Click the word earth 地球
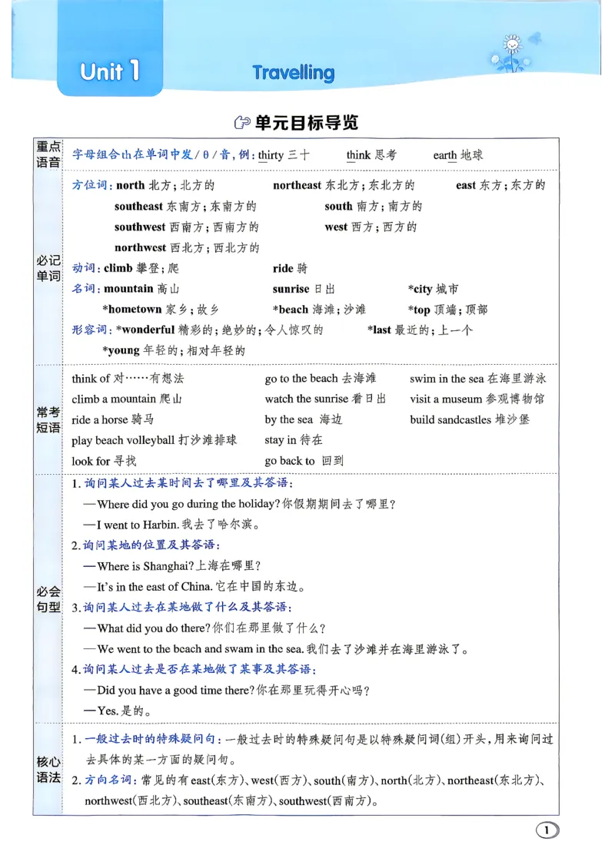The height and width of the screenshot is (868, 615). pos(457,155)
